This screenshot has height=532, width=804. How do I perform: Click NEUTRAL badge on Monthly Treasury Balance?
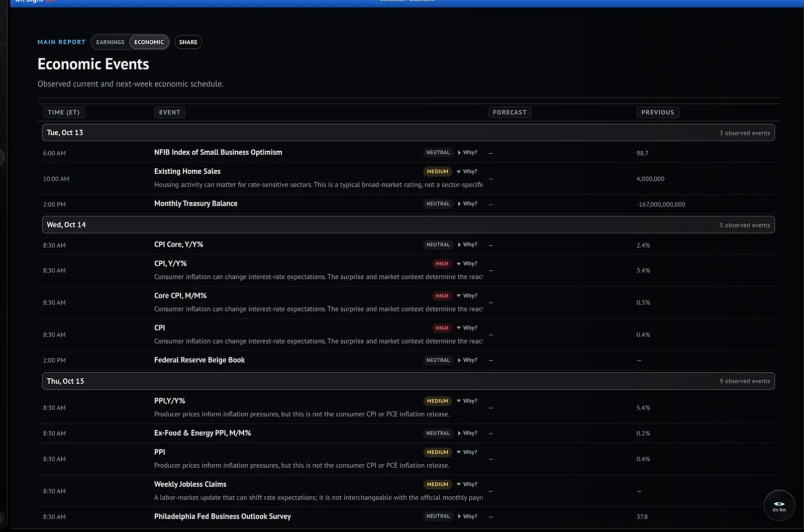tap(438, 204)
